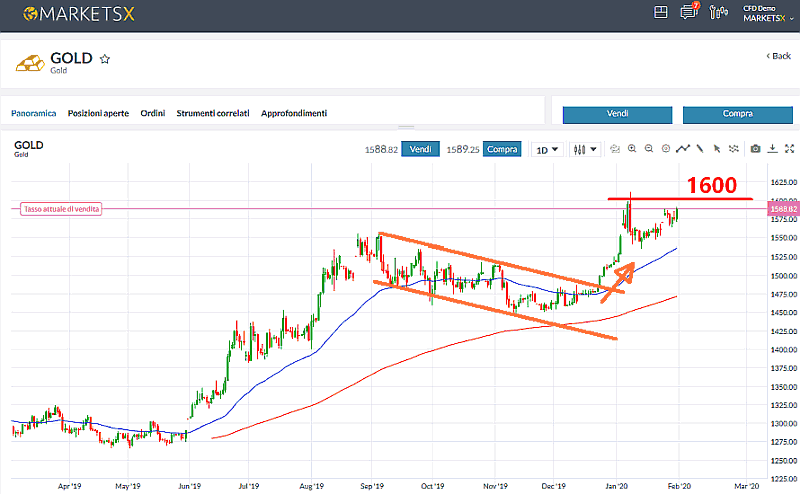Viewport: 800px width, 494px height.
Task: Toggle the cursor pointer mode
Action: (x=715, y=149)
